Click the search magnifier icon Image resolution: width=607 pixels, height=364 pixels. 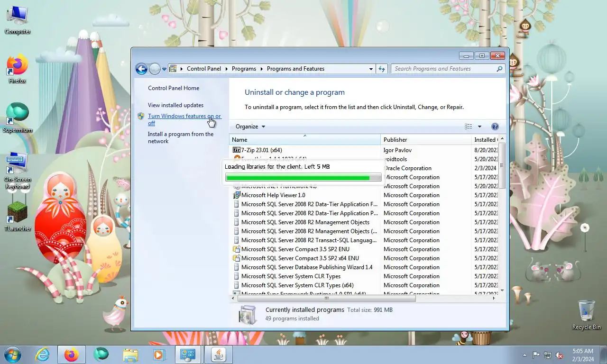coord(499,69)
